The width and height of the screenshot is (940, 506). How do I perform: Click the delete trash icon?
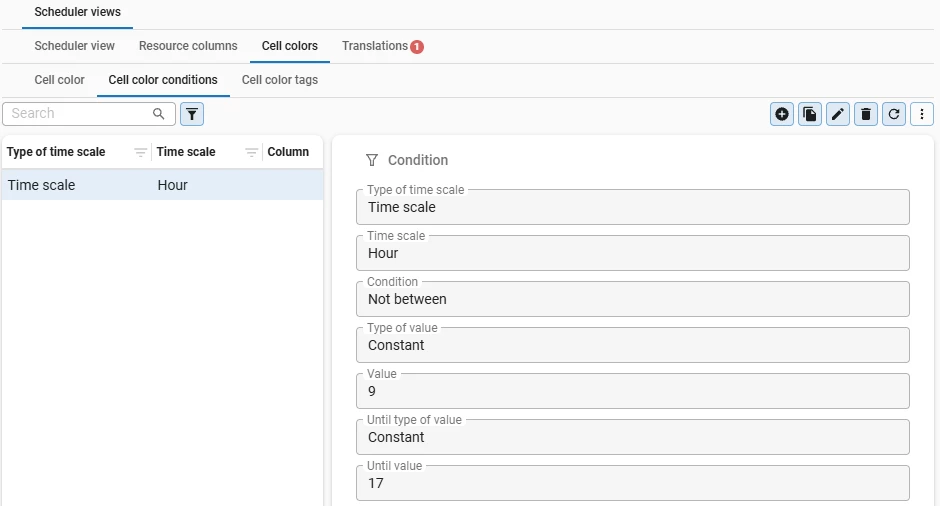(866, 114)
